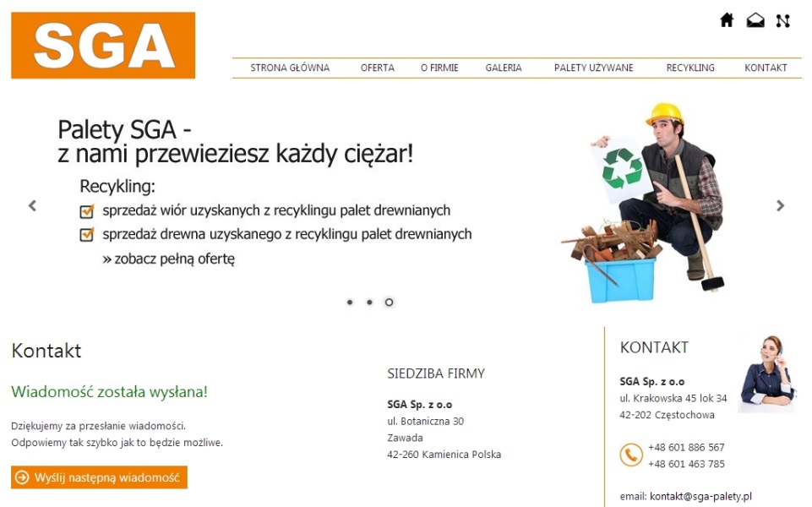Select the first slider dot

pos(350,302)
